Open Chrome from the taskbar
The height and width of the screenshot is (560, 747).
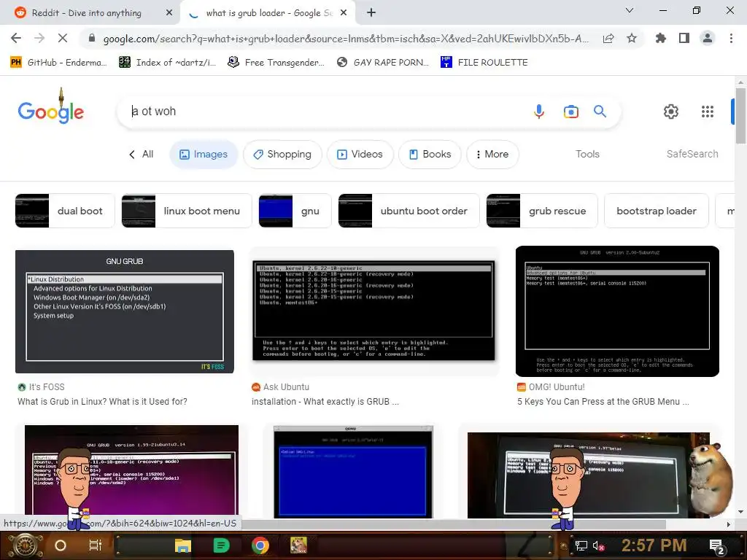pos(260,545)
